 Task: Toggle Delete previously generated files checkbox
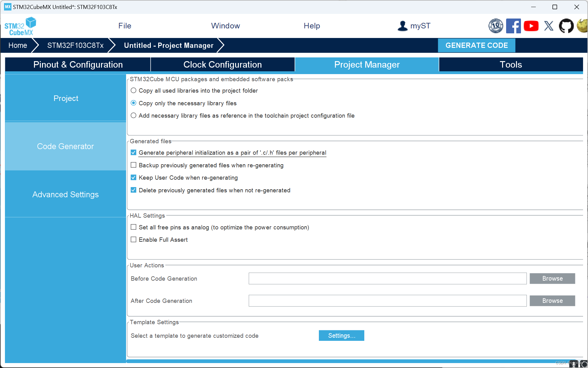coord(133,190)
